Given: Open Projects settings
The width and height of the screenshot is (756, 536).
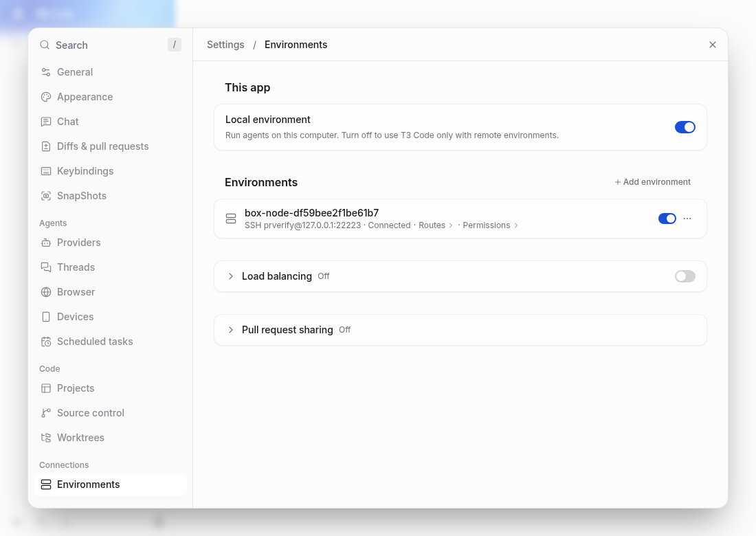Looking at the screenshot, I should point(110,388).
